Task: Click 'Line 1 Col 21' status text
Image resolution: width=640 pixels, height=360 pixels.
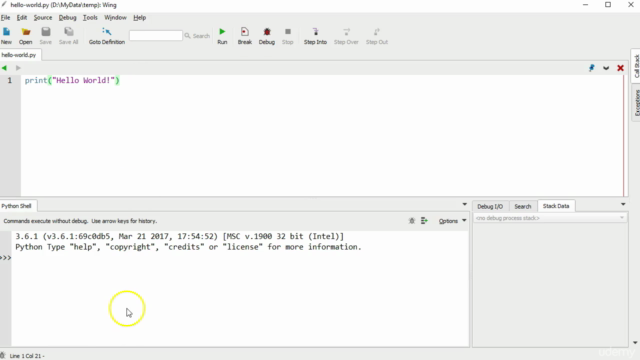Action: tap(27, 356)
